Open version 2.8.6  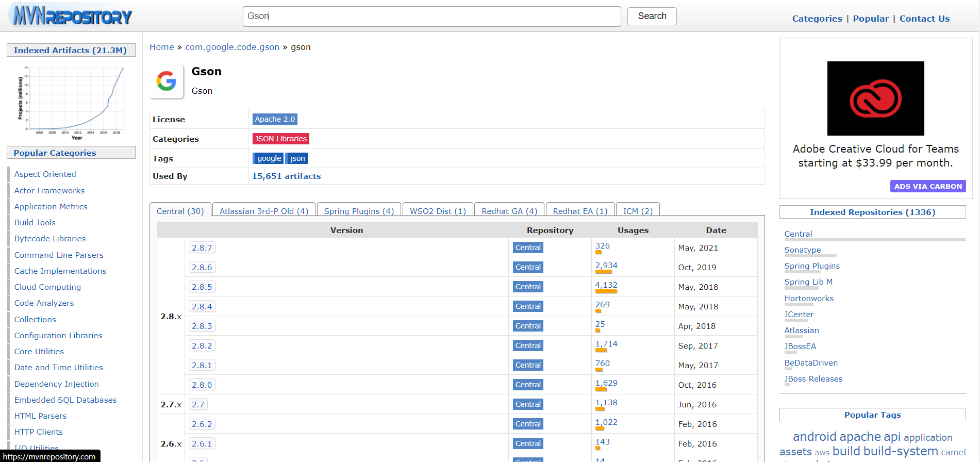pos(202,267)
